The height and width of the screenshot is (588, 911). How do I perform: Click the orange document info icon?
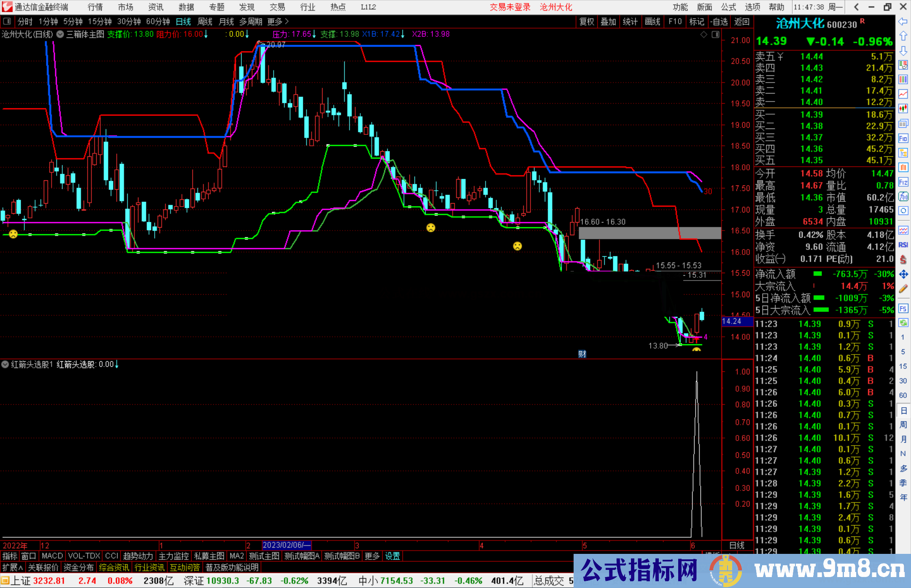(x=903, y=167)
